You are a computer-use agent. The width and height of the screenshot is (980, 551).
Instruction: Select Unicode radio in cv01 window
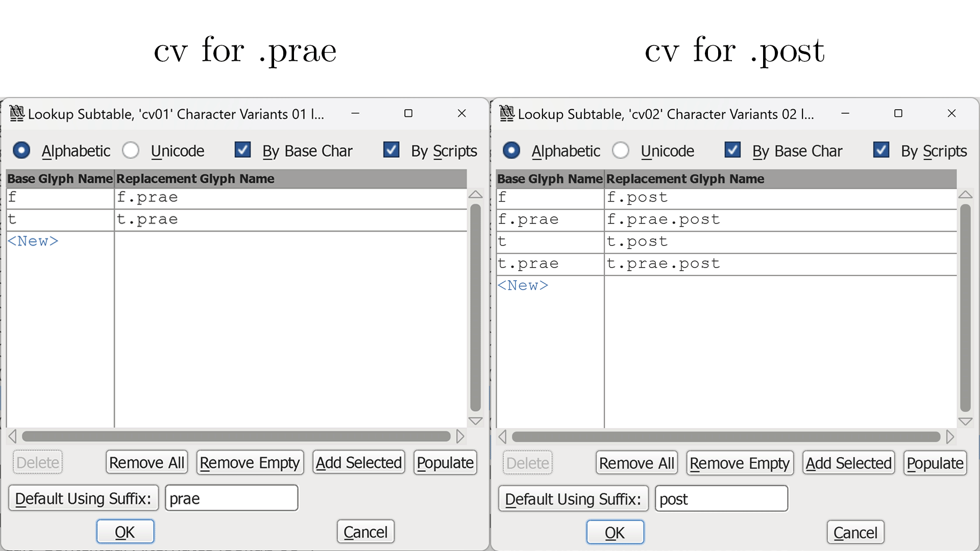(131, 151)
